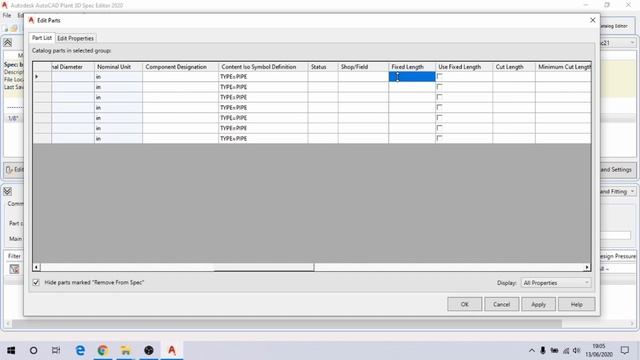The width and height of the screenshot is (640, 360).
Task: Check Use Fixed Length in third row
Action: [440, 97]
